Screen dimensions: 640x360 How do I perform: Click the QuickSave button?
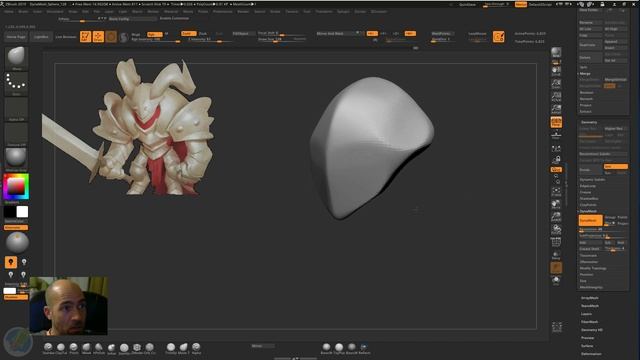click(x=467, y=4)
